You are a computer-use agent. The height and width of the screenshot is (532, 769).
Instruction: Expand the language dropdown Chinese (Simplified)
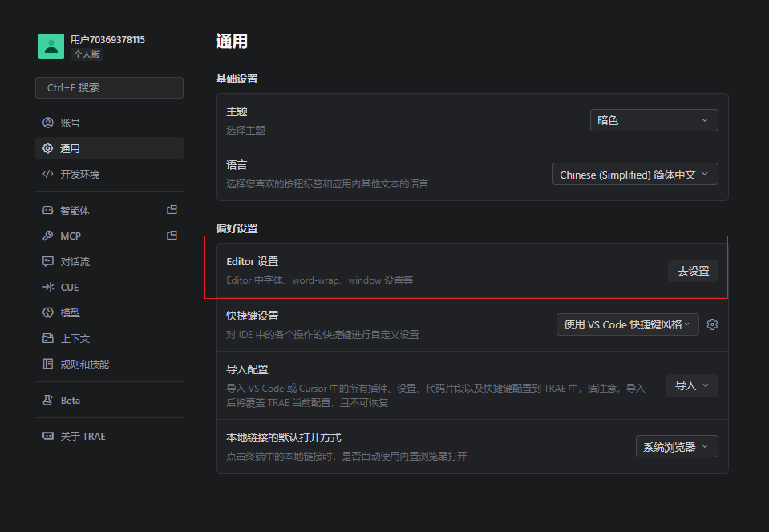click(634, 175)
